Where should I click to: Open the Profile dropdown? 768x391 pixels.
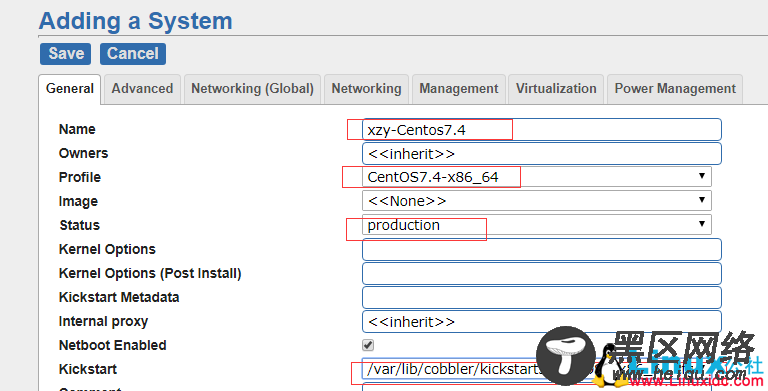(x=537, y=177)
